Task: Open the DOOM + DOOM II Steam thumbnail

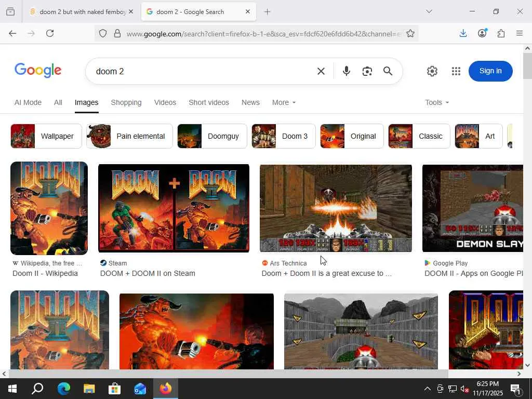Action: [x=174, y=208]
